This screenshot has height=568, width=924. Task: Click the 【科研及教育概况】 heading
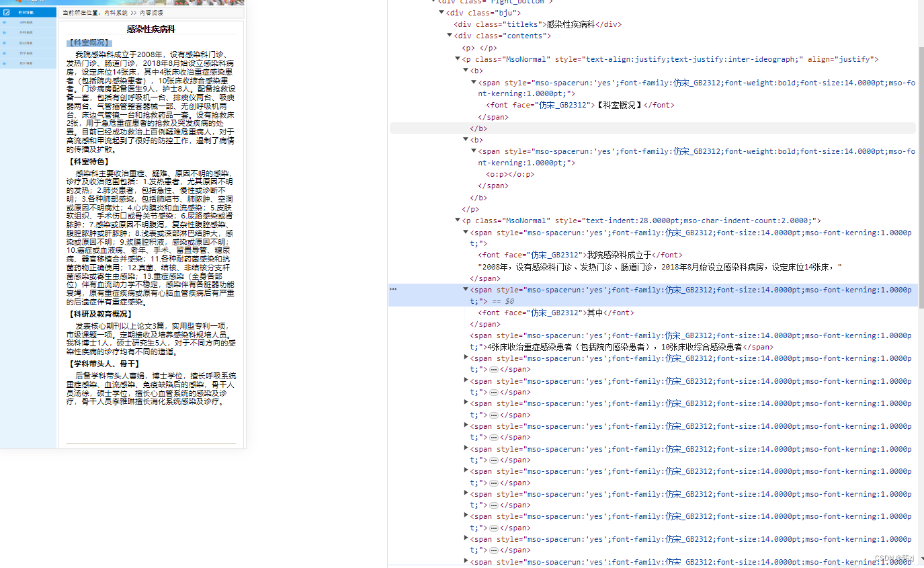click(x=101, y=314)
